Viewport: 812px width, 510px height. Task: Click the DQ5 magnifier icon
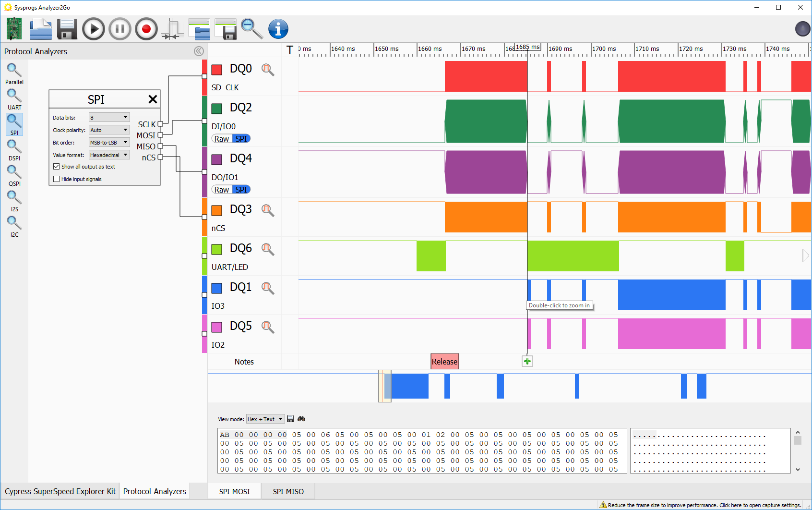tap(268, 327)
